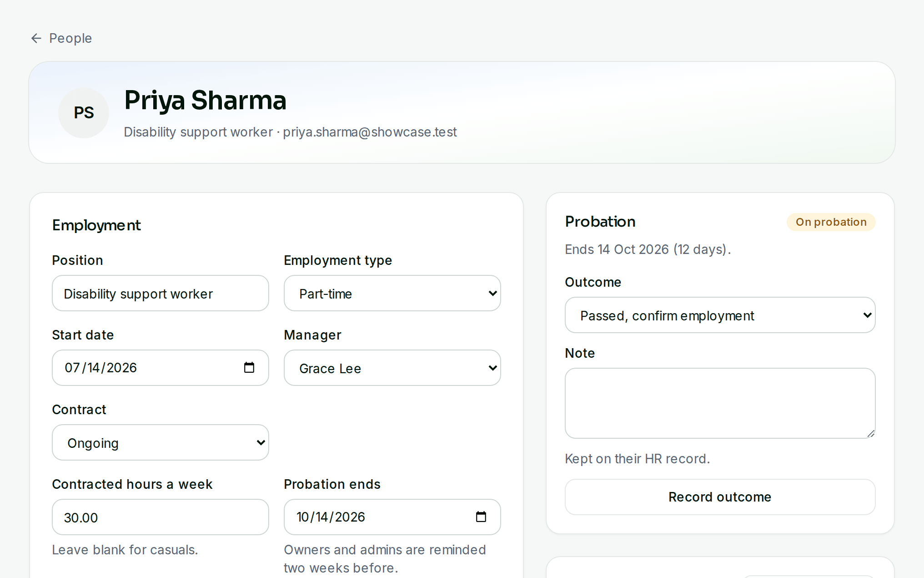Click inside the probation Note textarea
This screenshot has height=578, width=924.
[x=720, y=403]
